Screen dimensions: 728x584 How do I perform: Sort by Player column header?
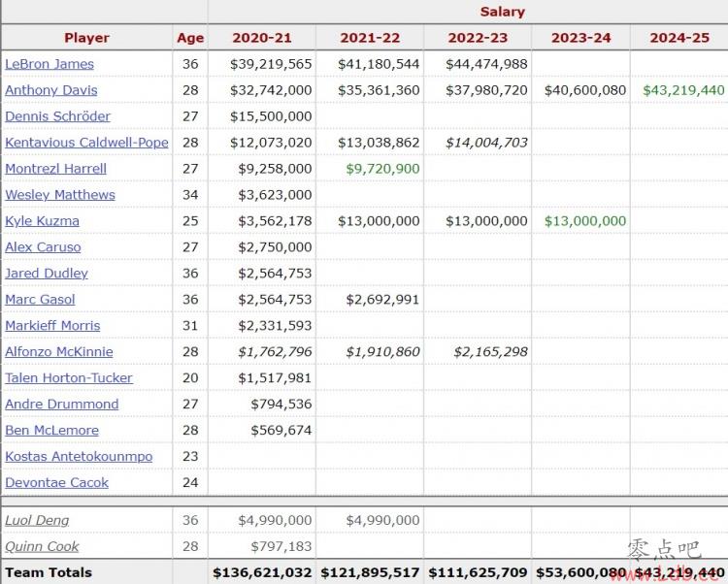86,38
